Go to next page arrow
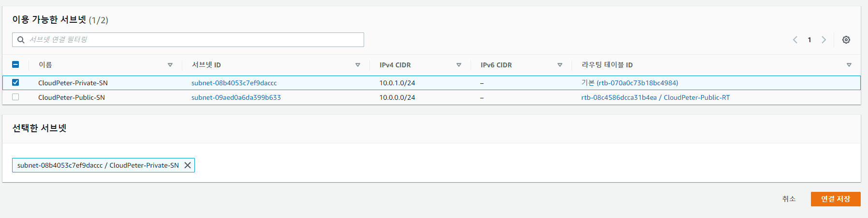This screenshot has height=218, width=868. pyautogui.click(x=824, y=40)
